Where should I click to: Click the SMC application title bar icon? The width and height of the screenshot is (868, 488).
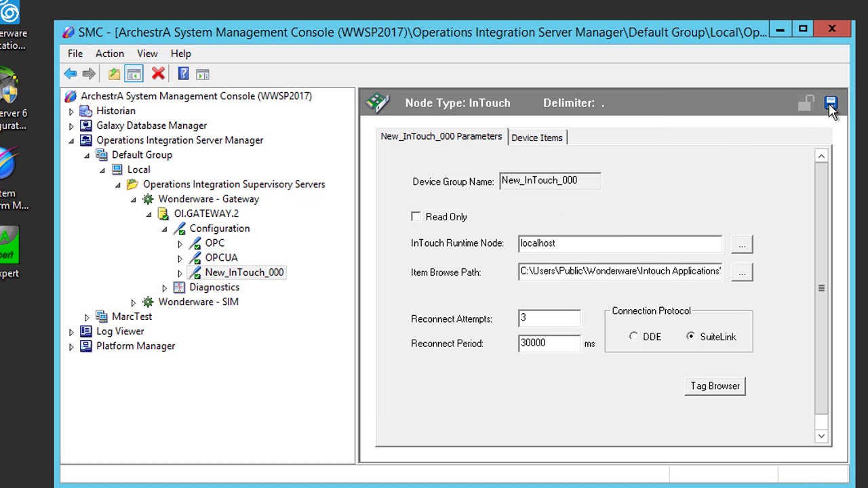68,32
